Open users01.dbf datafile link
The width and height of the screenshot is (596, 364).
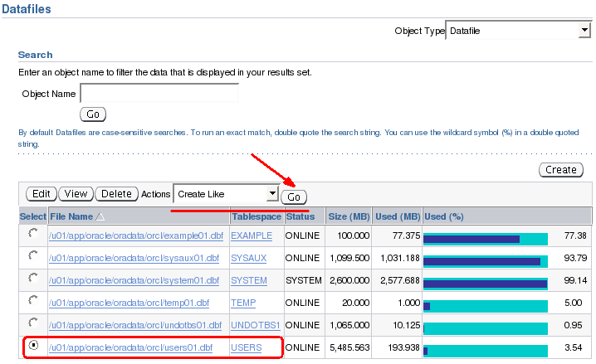click(x=130, y=347)
